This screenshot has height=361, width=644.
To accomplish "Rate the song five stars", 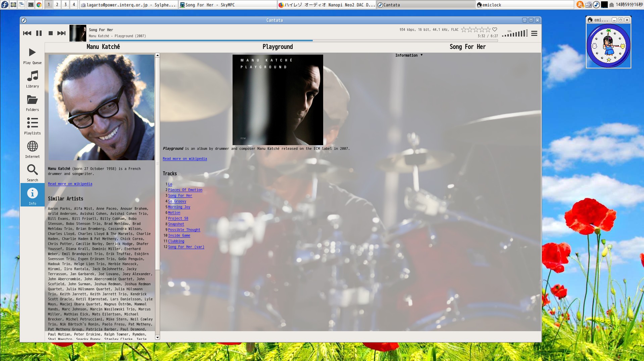I will point(488,29).
